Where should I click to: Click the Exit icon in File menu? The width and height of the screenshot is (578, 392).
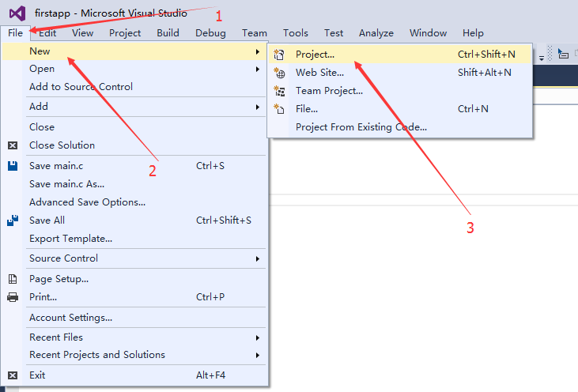pos(13,375)
